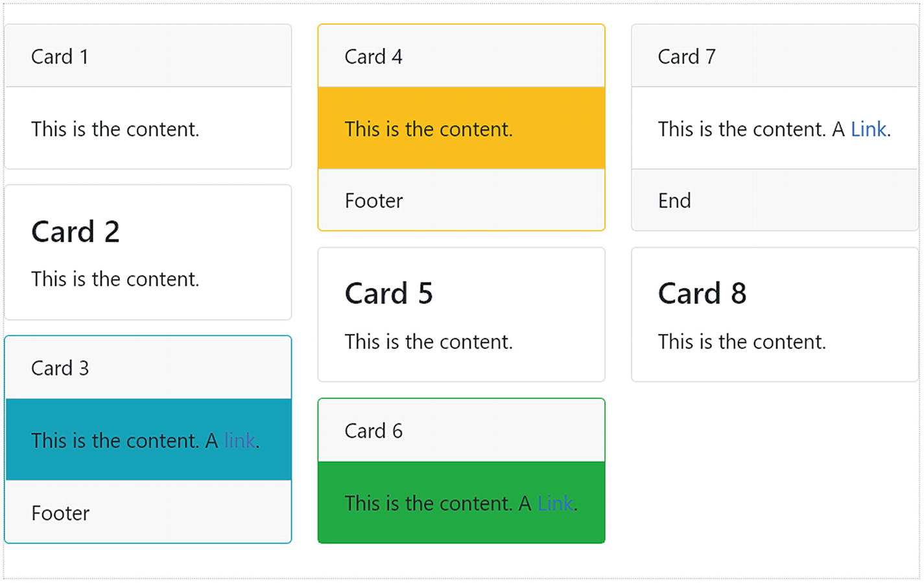This screenshot has height=583, width=924.
Task: Click the Card 1 header
Action: [x=60, y=56]
